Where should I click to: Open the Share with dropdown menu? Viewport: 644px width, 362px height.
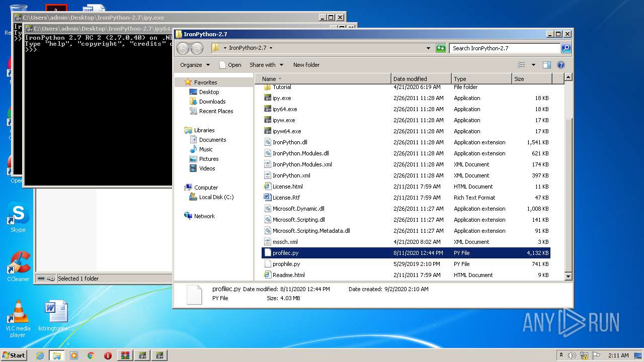pos(266,65)
